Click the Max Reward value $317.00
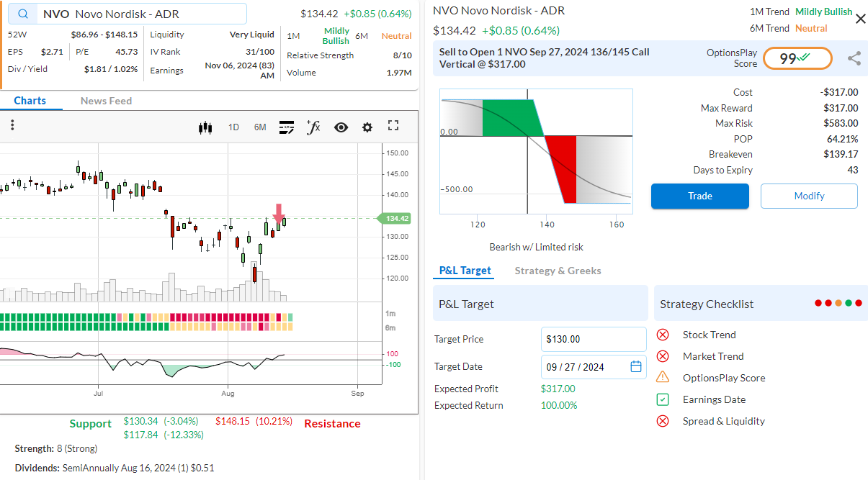Viewport: 868px width, 480px height. tap(841, 108)
